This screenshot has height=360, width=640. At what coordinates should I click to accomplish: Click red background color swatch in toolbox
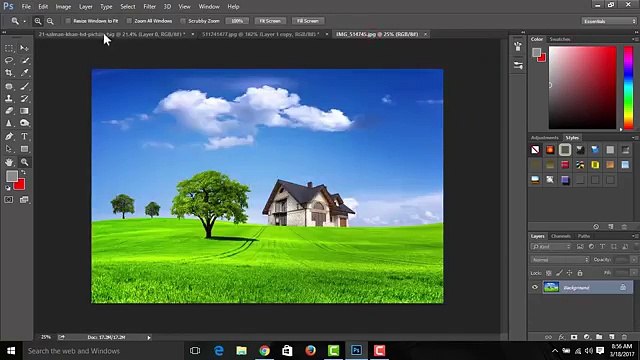tap(20, 185)
